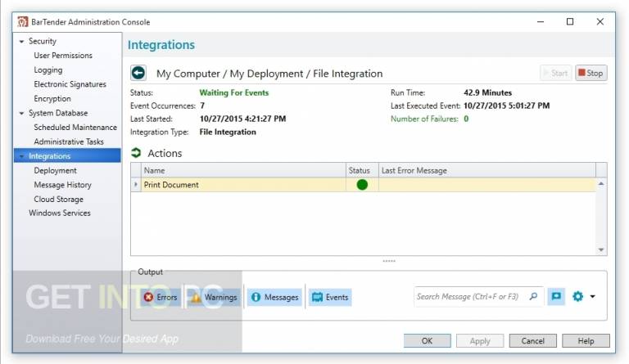Select the Print Document row name
Image resolution: width=629 pixels, height=364 pixels.
(171, 185)
